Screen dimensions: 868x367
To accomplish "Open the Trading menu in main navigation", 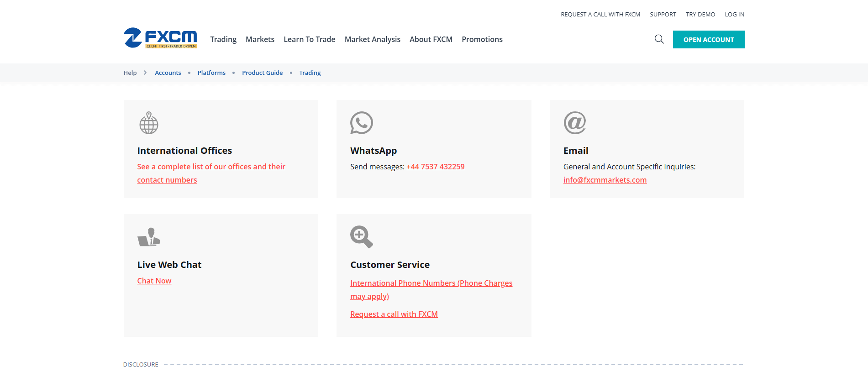I will [223, 39].
